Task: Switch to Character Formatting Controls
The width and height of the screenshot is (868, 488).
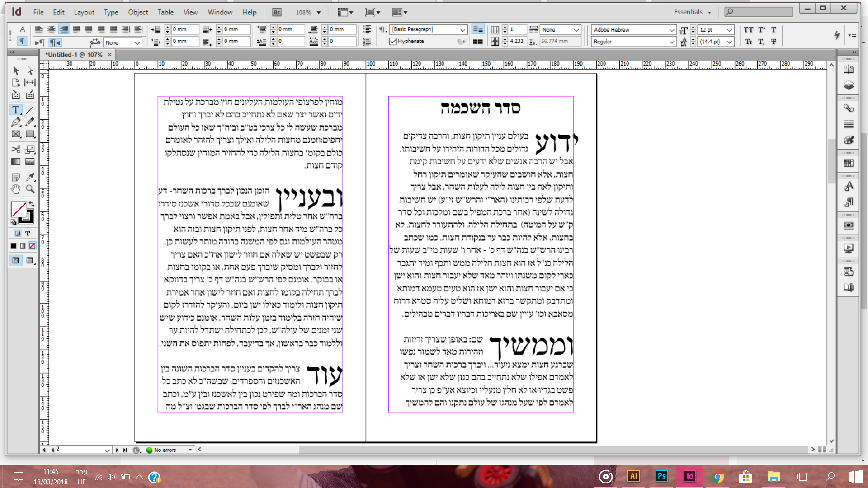Action: click(x=22, y=29)
